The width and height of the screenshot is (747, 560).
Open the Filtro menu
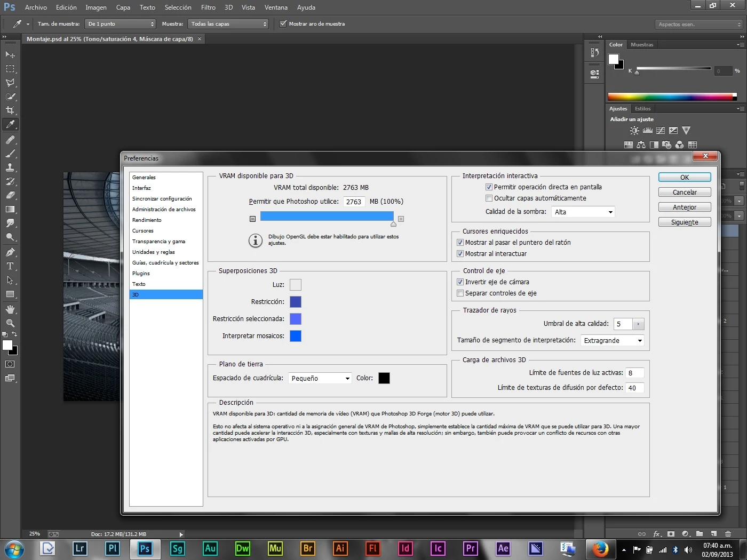point(208,7)
